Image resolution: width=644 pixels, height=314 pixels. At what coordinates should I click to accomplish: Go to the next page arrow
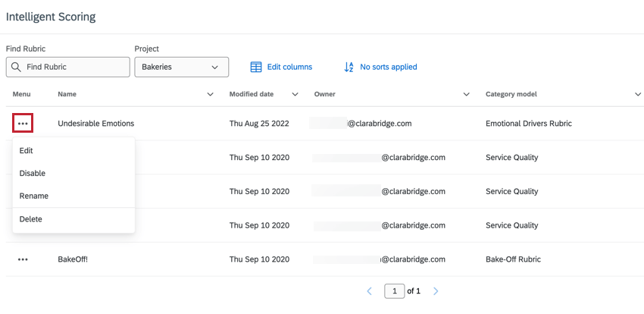(x=436, y=291)
